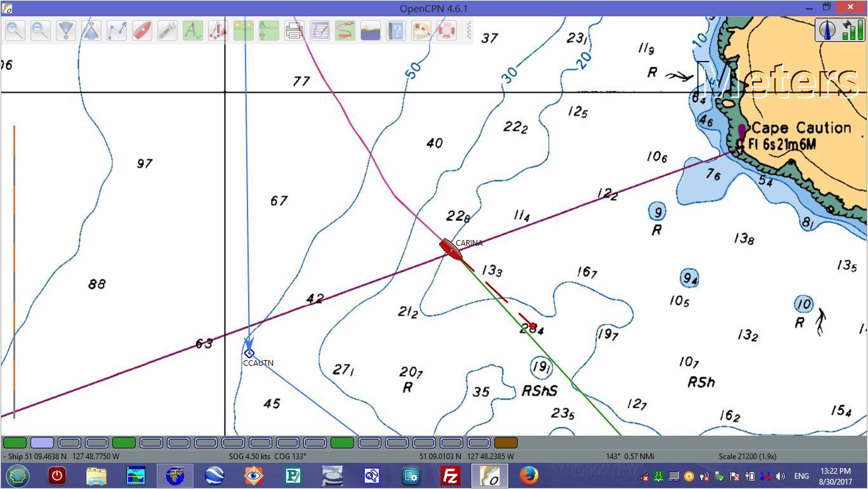
Task: Click the compass north-up indicator
Action: click(x=827, y=30)
